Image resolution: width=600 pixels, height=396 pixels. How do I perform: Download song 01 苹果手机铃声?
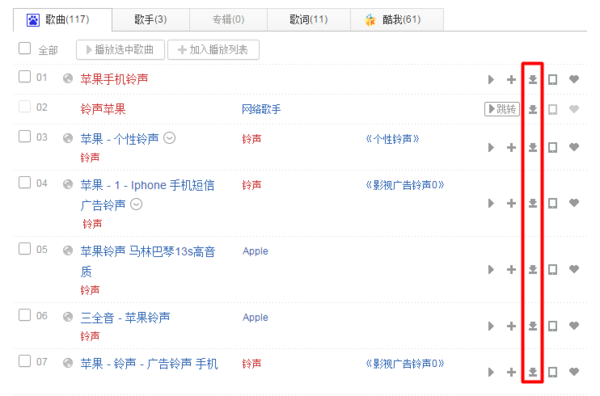[x=533, y=80]
